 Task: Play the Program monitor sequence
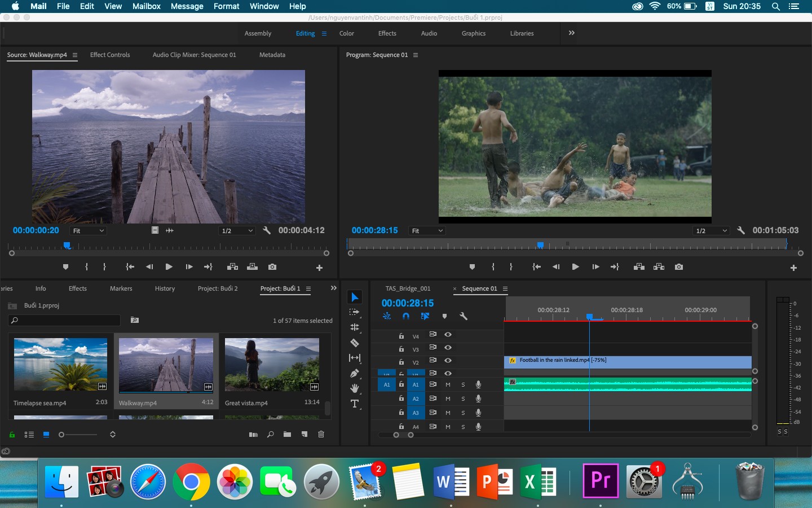click(575, 267)
